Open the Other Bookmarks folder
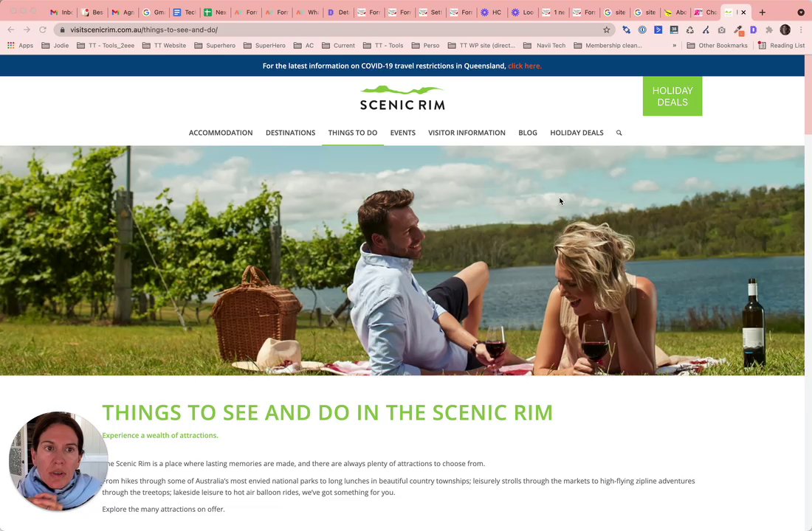Screen dimensions: 812x531 tap(718, 46)
